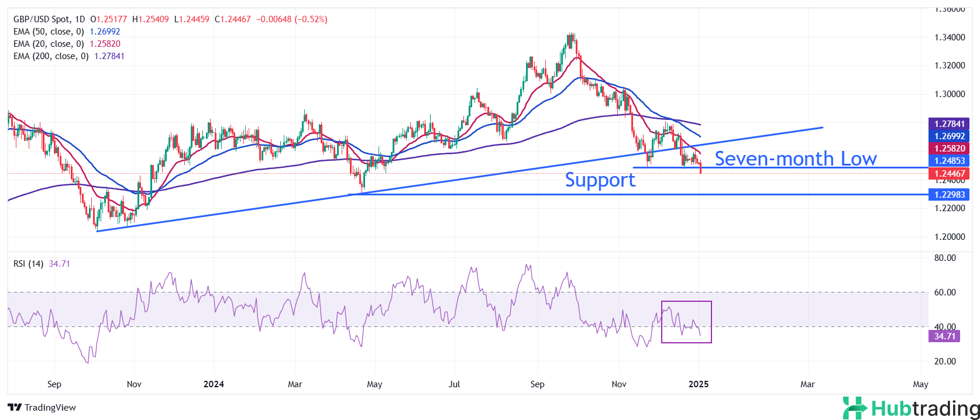Click the purple 34.71 RSI axis tag
This screenshot has height=420, width=980.
(x=944, y=336)
